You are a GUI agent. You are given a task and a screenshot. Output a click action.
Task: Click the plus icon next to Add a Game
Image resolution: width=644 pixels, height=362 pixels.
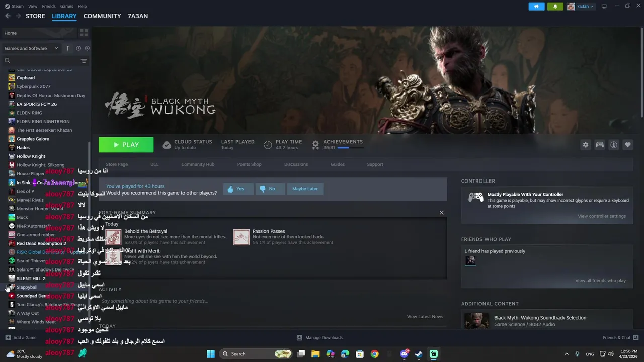8,337
